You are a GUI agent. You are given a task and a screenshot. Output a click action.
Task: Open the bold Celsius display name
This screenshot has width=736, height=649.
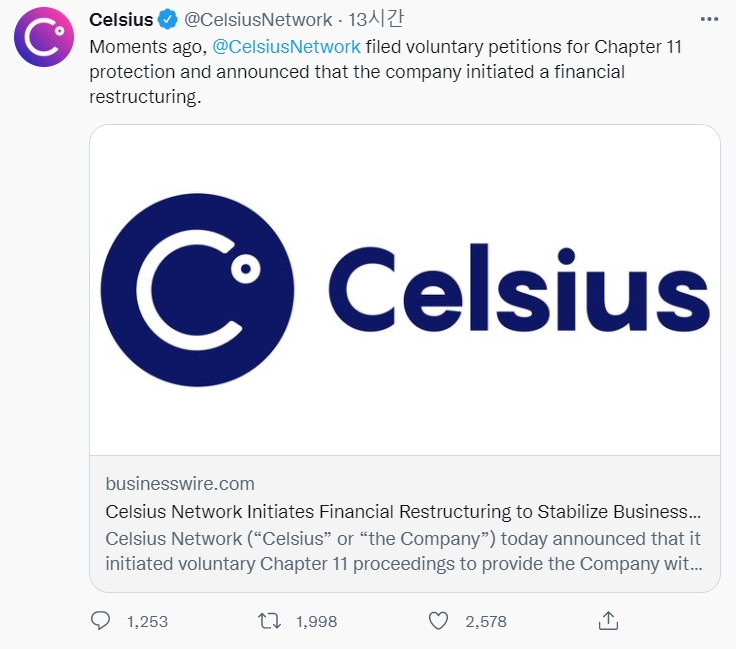click(121, 20)
